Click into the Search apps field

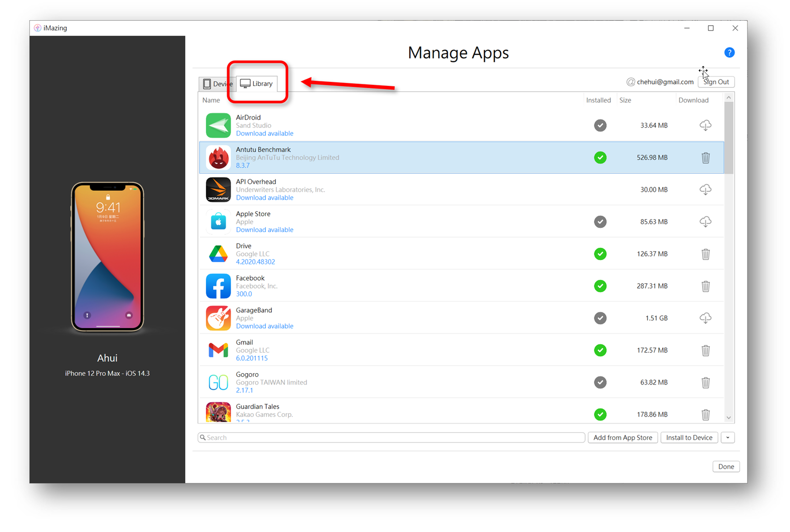click(x=391, y=438)
